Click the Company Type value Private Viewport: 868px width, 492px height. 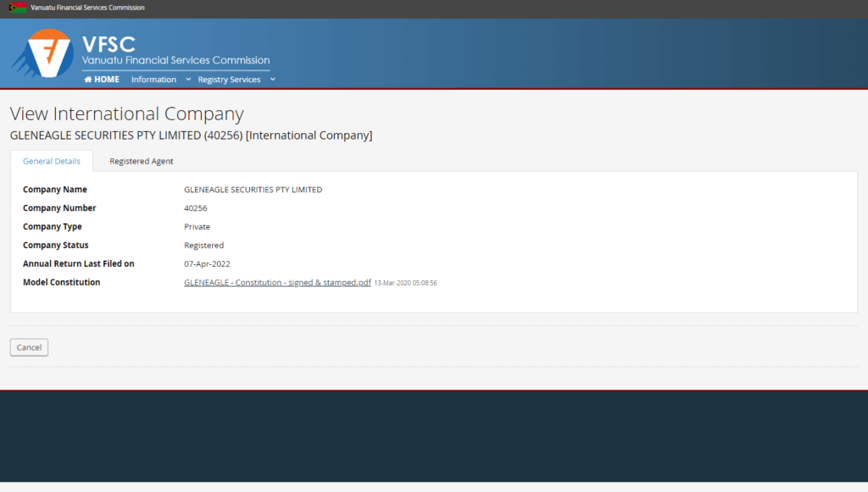coord(197,227)
